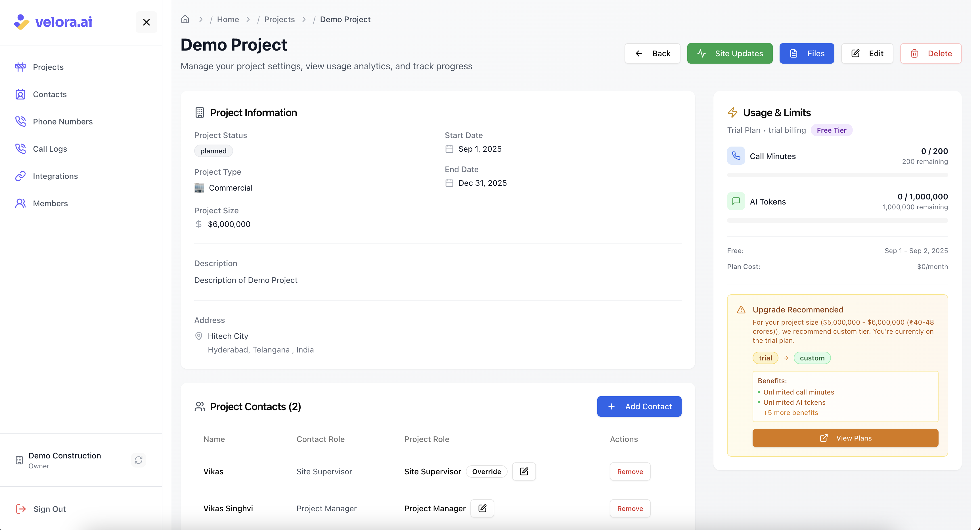Click the Demo Project breadcrumb item
This screenshot has height=530, width=980.
point(345,19)
